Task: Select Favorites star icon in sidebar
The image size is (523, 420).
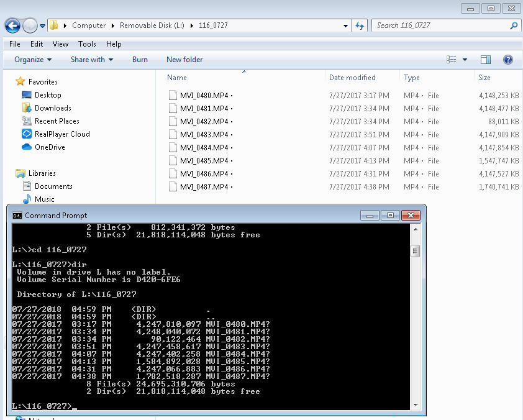Action: (x=20, y=81)
